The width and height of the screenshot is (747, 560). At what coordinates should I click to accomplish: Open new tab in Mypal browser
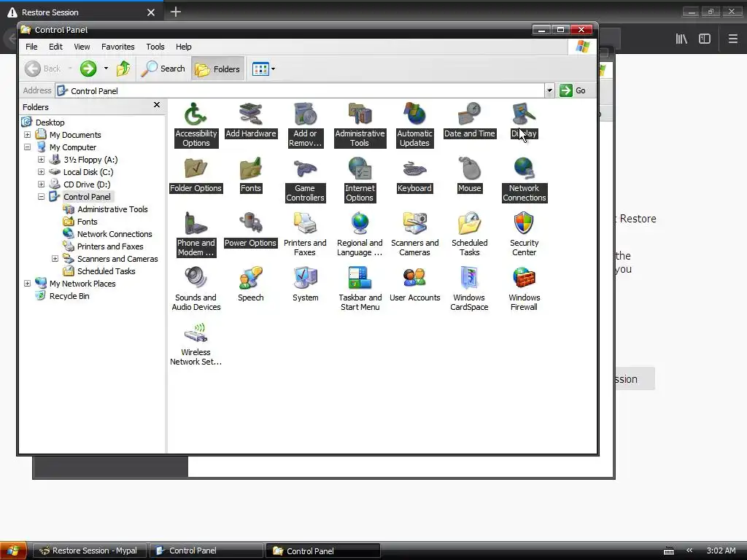(176, 12)
